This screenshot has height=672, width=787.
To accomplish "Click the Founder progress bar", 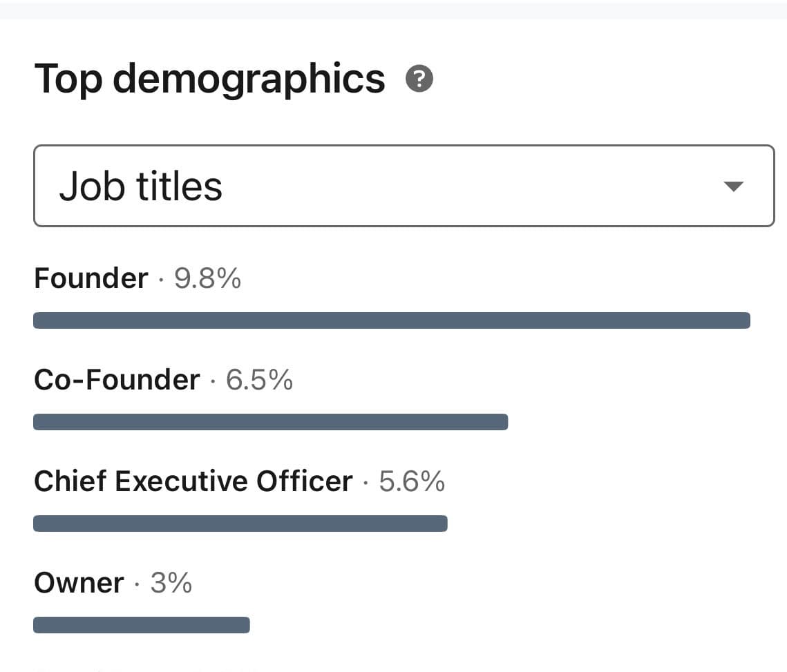I will [392, 320].
